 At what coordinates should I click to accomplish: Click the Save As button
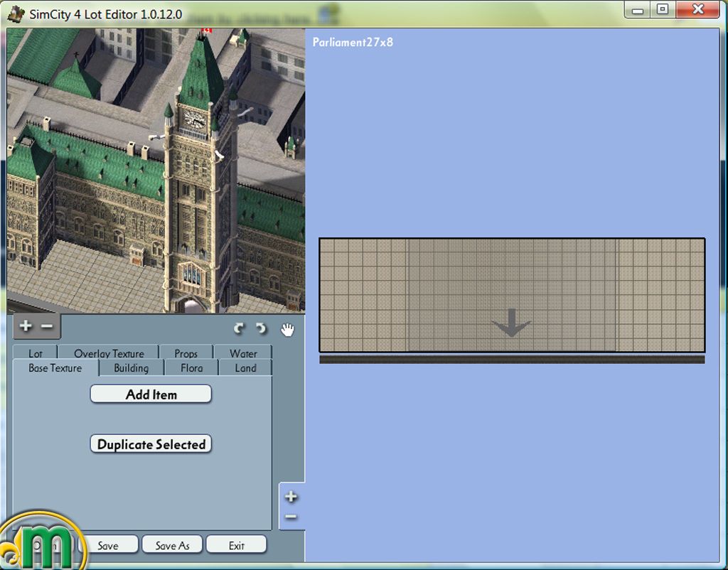(x=172, y=545)
